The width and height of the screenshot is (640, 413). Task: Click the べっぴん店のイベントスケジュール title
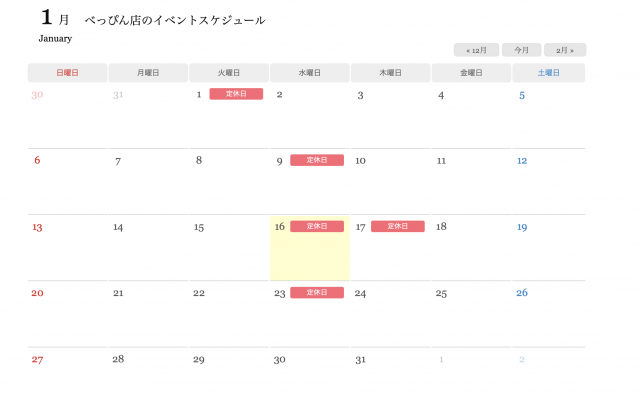point(175,20)
